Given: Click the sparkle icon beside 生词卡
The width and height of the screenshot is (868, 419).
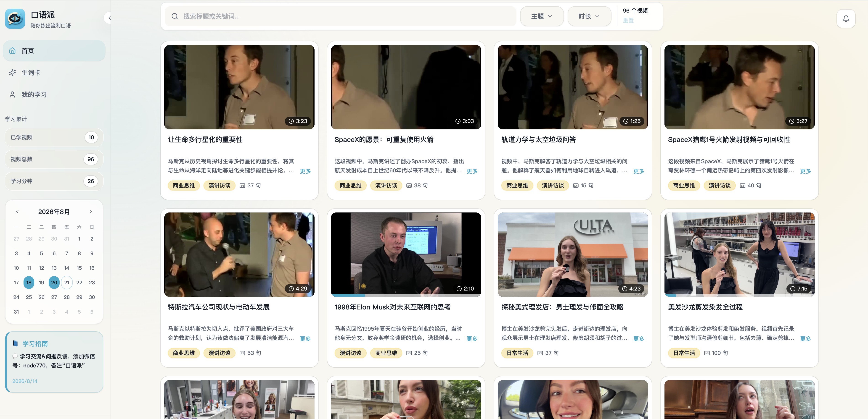Looking at the screenshot, I should point(13,72).
